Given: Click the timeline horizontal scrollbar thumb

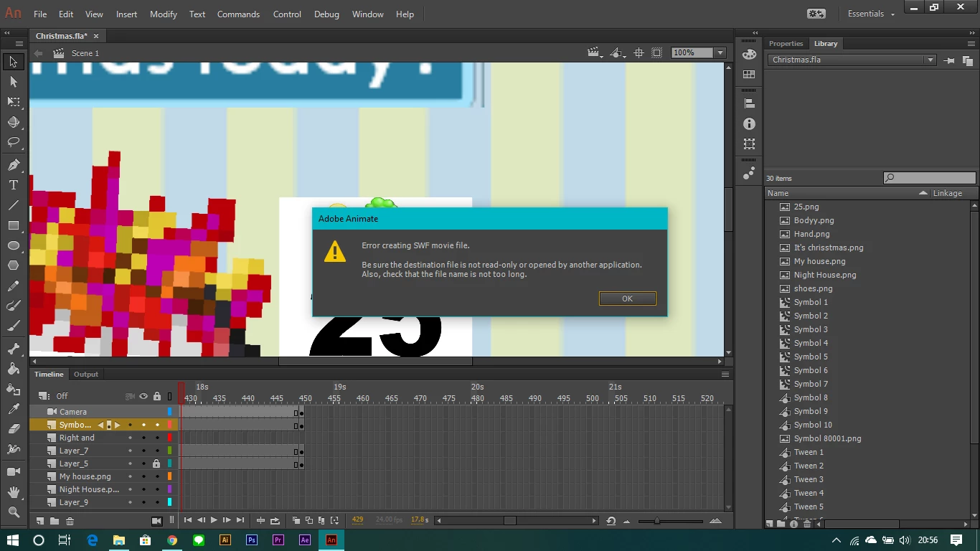Looking at the screenshot, I should coord(510,521).
